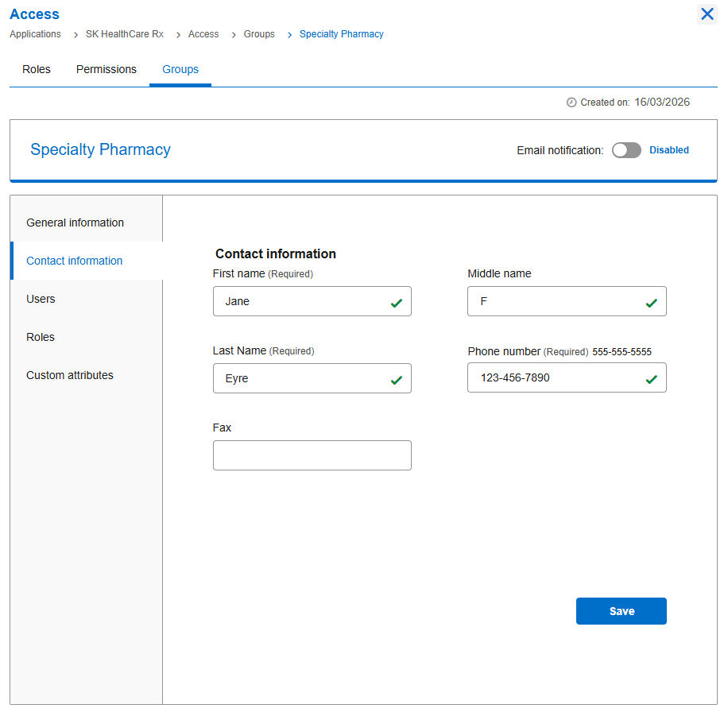Open Roles section in sidebar
The image size is (728, 716).
tap(87, 337)
